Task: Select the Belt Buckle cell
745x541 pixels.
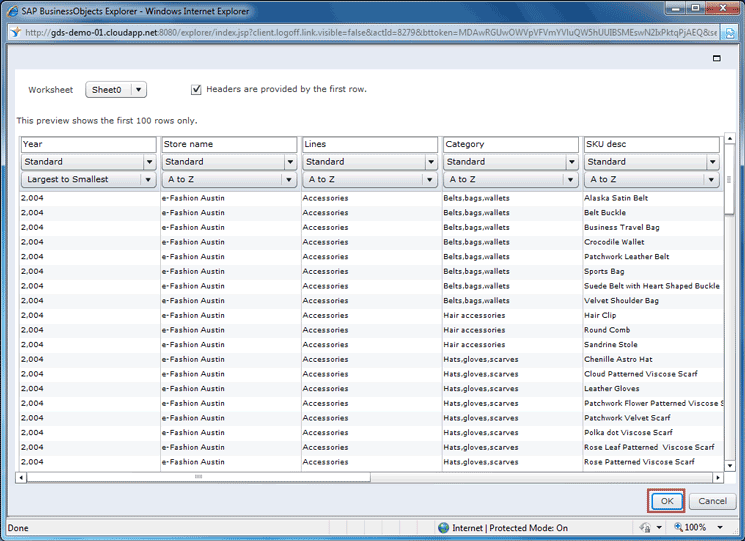Action: point(605,213)
